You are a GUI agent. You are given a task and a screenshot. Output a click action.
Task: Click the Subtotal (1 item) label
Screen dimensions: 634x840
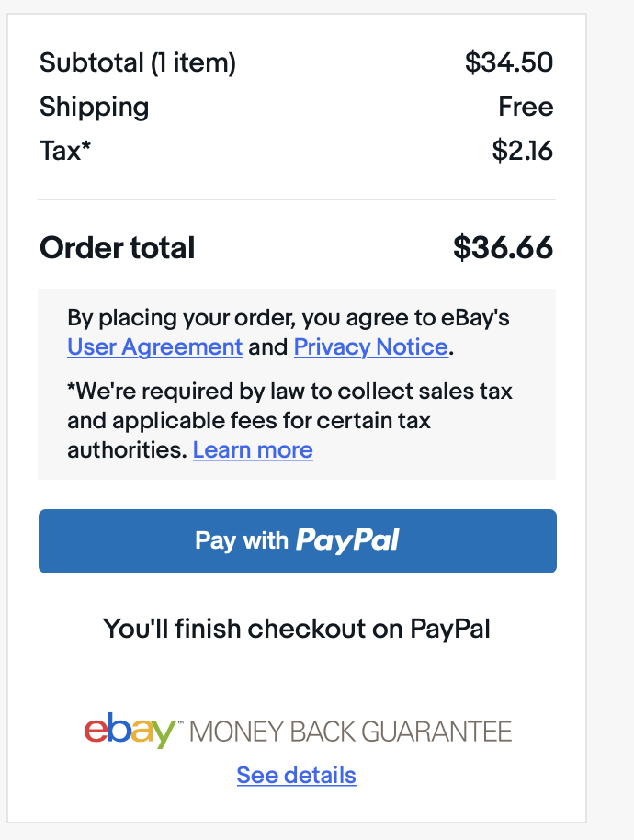[138, 63]
